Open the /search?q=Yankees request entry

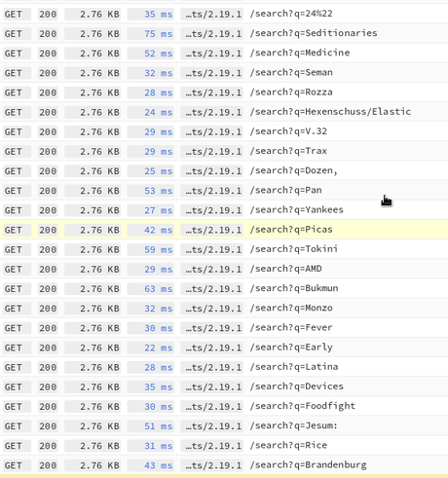tap(224, 210)
